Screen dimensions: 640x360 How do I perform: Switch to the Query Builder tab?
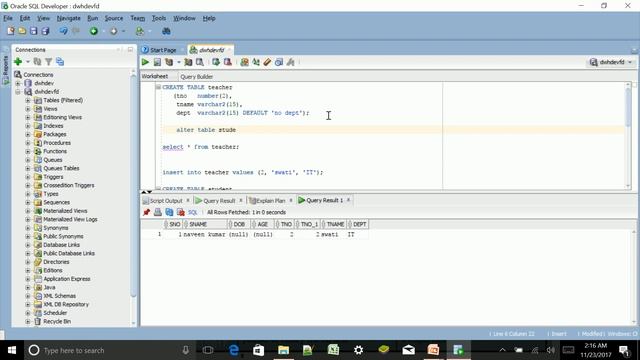coord(196,77)
